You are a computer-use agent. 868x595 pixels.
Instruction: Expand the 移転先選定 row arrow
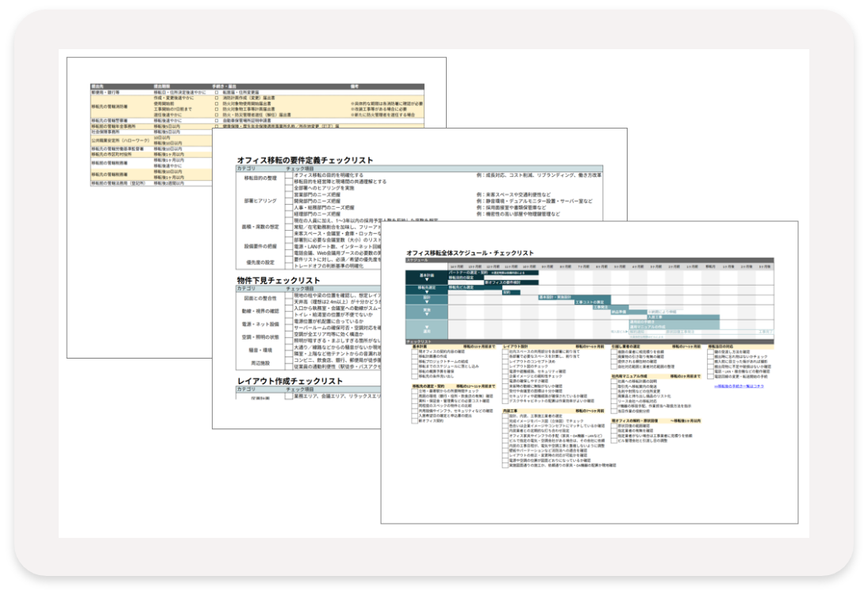(x=426, y=292)
